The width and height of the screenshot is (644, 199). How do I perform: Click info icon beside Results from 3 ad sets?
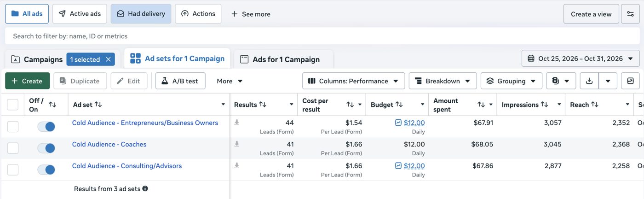click(145, 188)
